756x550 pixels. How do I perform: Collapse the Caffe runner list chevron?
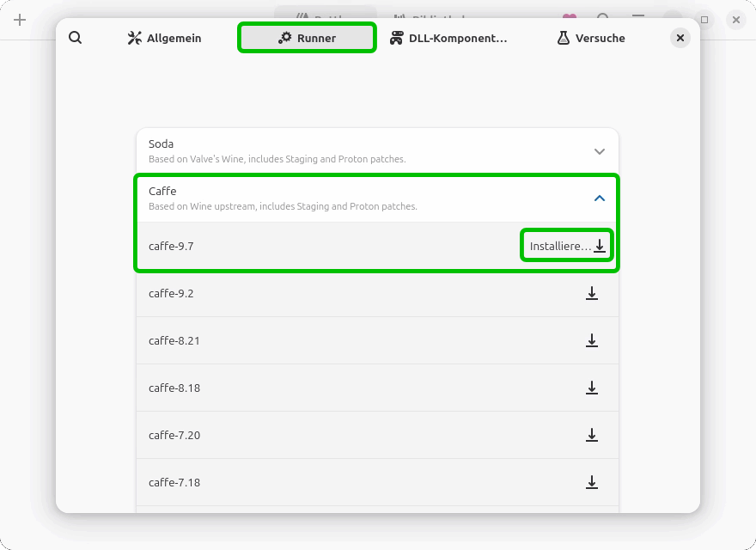coord(600,199)
